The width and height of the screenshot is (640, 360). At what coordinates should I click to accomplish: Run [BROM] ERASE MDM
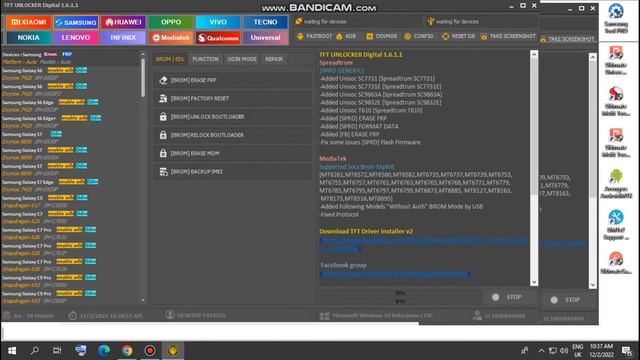[x=232, y=153]
